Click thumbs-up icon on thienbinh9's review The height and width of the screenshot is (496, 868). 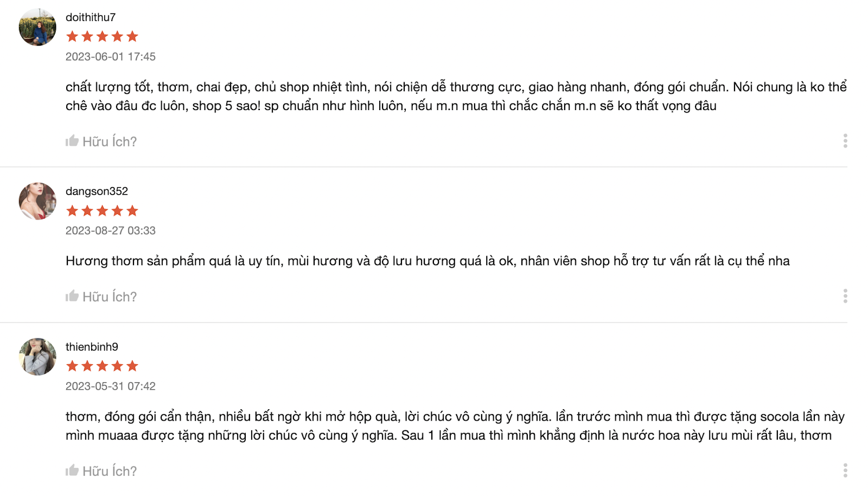click(x=72, y=470)
